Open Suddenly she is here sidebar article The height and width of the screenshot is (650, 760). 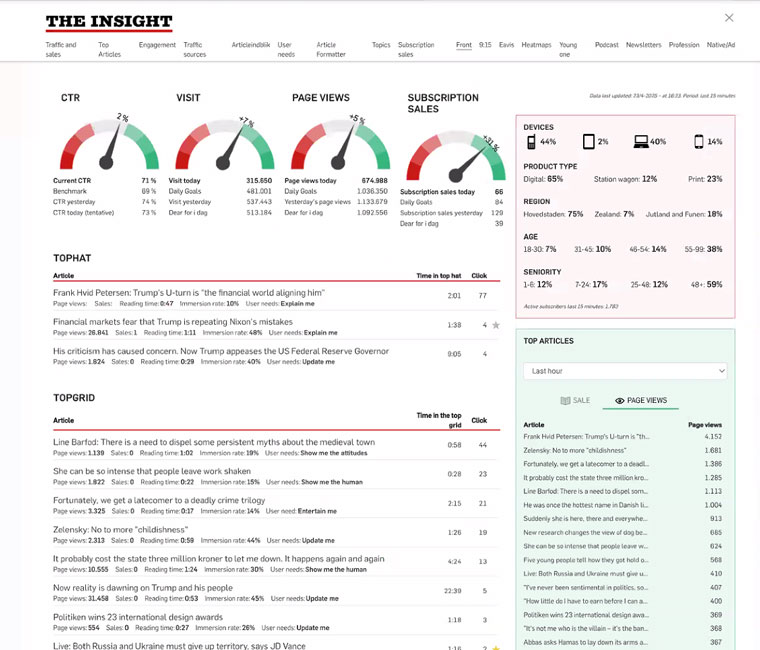pos(586,519)
